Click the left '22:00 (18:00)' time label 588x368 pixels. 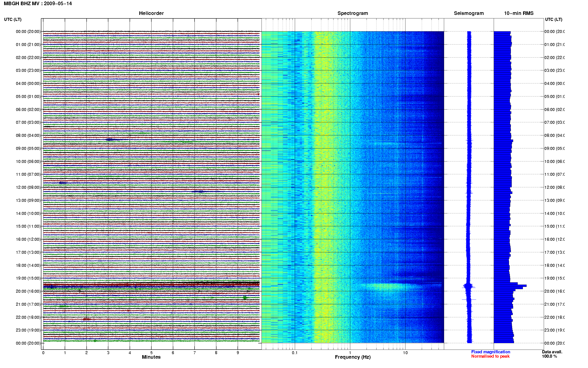click(x=28, y=317)
